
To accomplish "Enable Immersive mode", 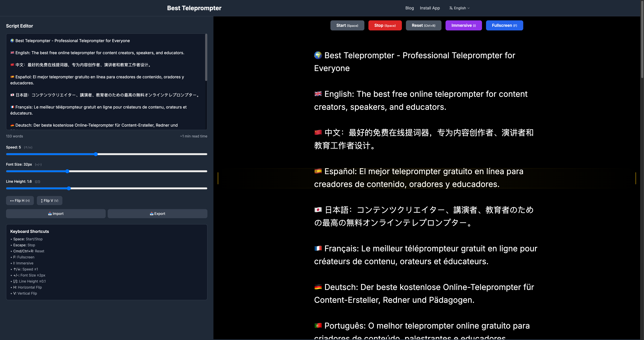I will (x=464, y=26).
